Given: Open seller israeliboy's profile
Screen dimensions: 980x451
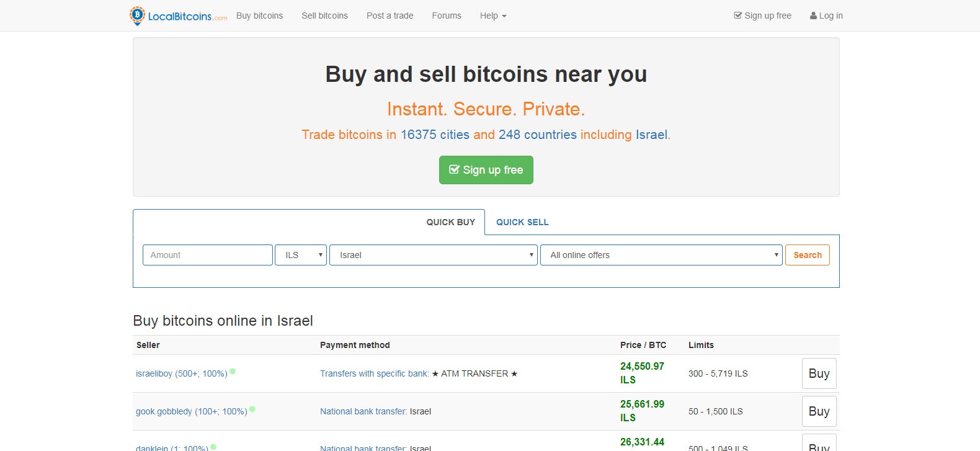Looking at the screenshot, I should pyautogui.click(x=182, y=373).
